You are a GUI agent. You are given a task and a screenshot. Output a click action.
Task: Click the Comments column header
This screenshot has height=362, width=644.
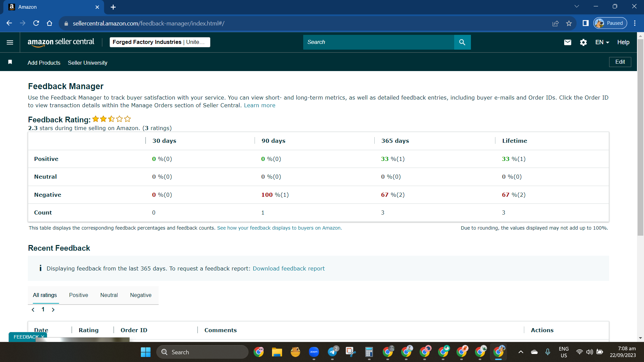click(x=221, y=330)
